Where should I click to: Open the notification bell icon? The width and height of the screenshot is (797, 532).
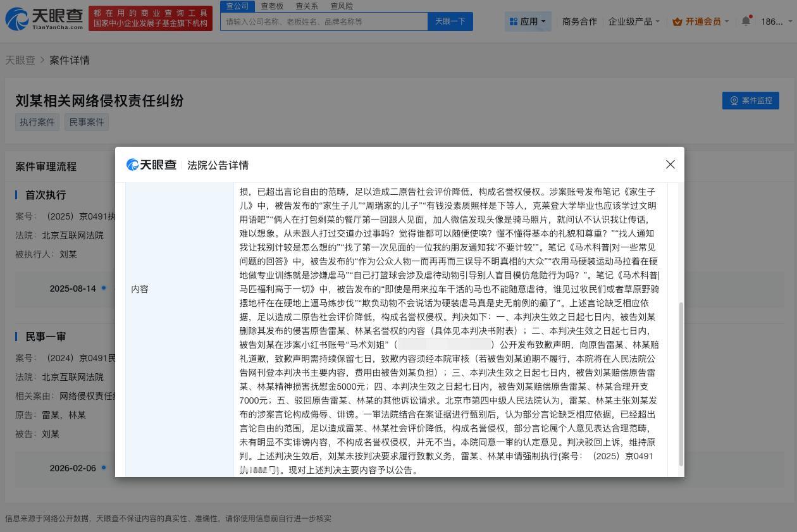pos(745,21)
